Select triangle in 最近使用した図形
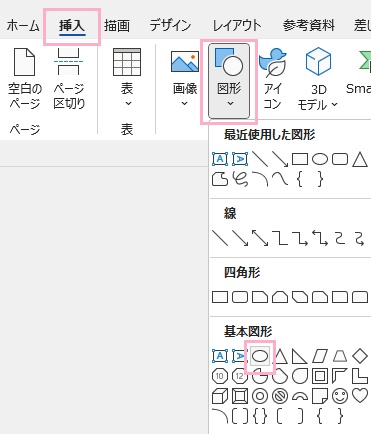 coord(360,159)
